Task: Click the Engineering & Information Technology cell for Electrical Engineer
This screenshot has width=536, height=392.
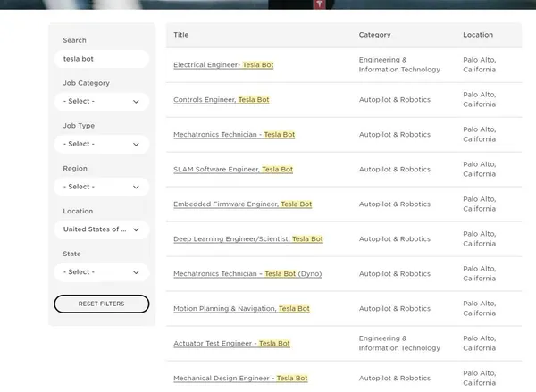Action: click(x=399, y=64)
